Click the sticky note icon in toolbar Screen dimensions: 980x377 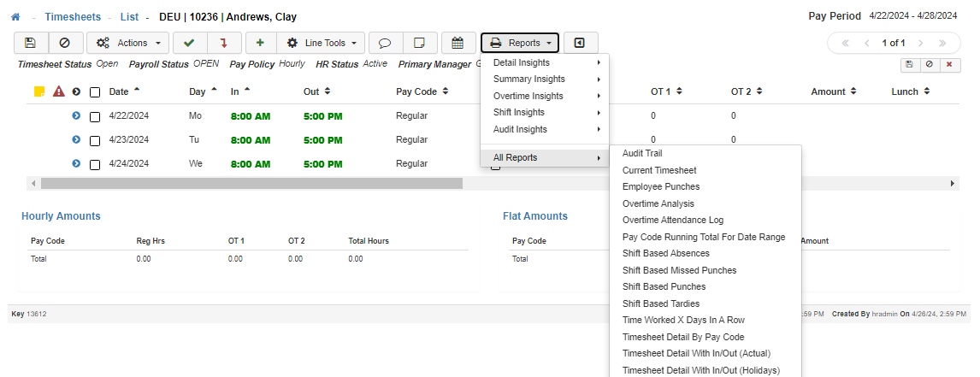(420, 43)
